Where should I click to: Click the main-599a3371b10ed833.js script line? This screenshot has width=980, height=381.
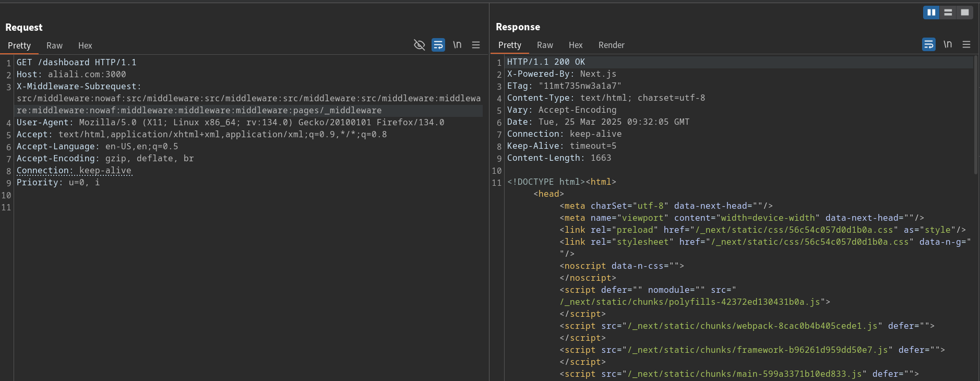click(739, 374)
